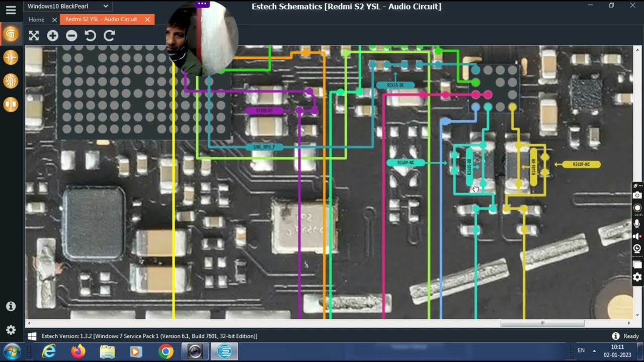Click the LINE_HPH_P net label
This screenshot has width=644, height=362.
coord(264,147)
